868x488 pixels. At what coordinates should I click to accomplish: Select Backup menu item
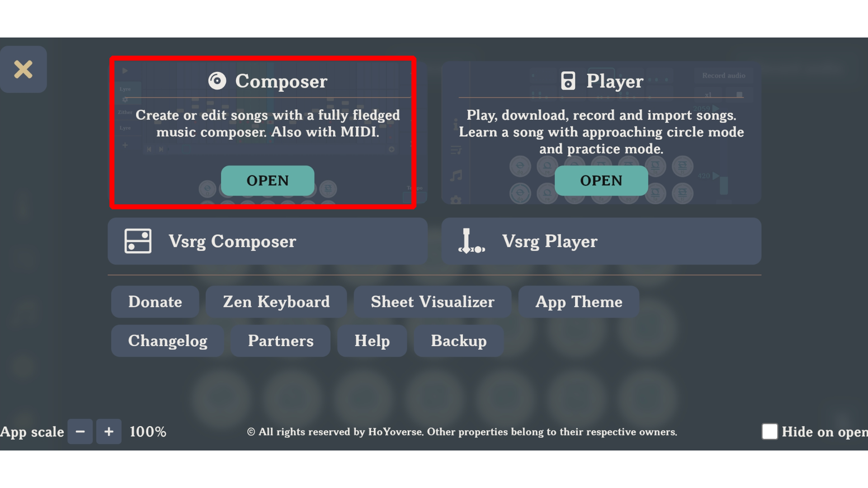click(x=458, y=340)
